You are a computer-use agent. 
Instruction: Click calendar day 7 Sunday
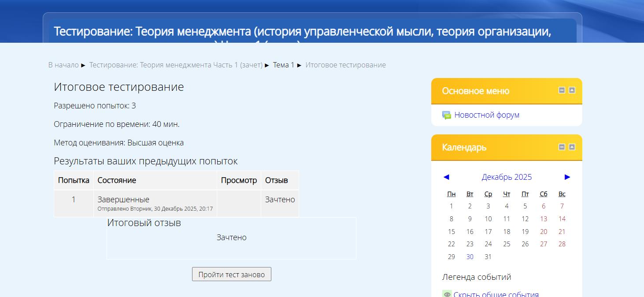click(562, 206)
